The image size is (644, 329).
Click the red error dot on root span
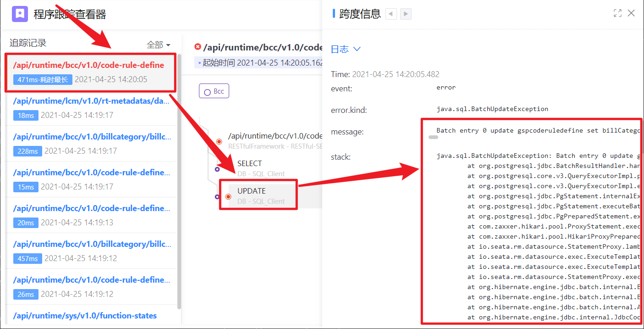219,141
